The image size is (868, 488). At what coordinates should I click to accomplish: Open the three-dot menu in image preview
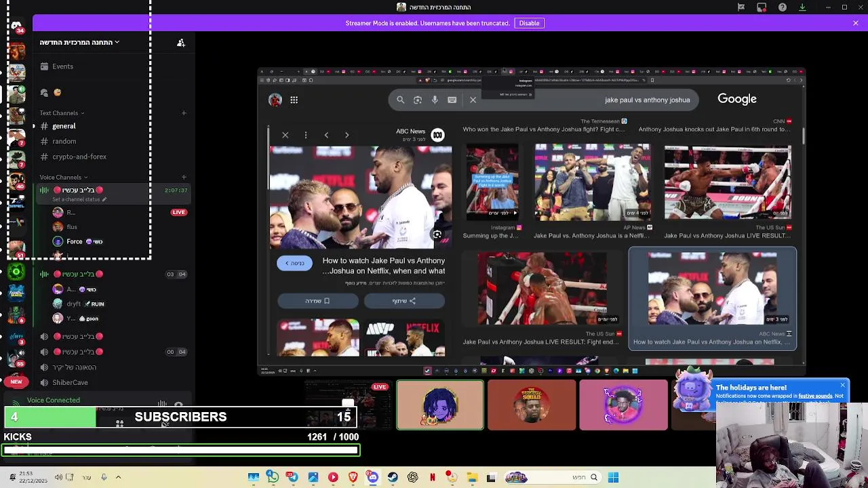[x=306, y=135]
